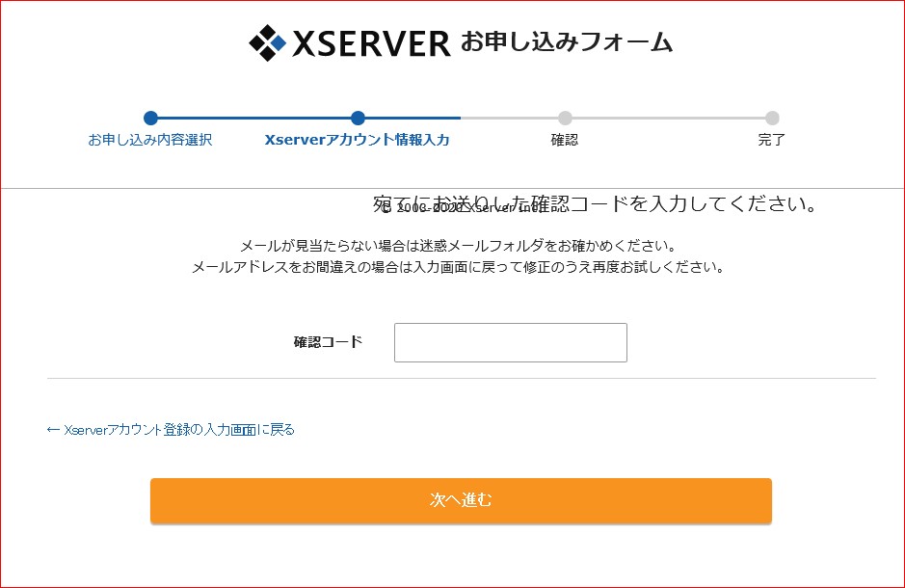Click the お申し込み内容選択 step circle
This screenshot has width=905, height=588.
150,119
